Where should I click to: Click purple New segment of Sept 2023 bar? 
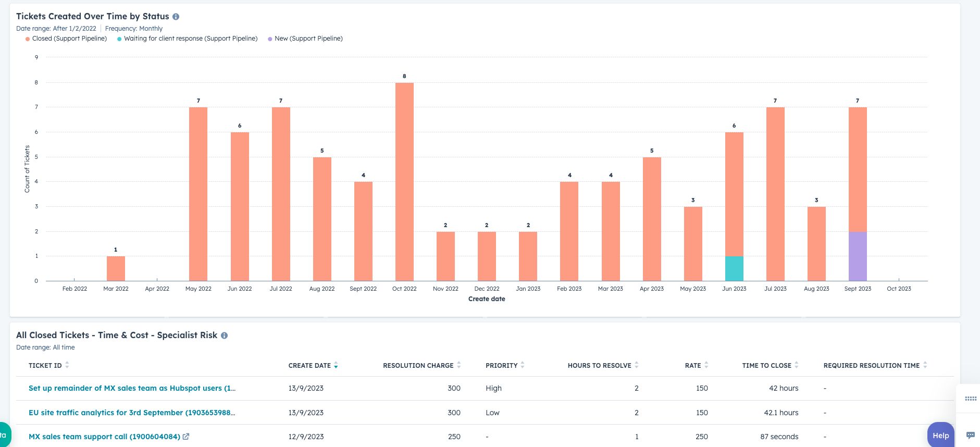[858, 256]
